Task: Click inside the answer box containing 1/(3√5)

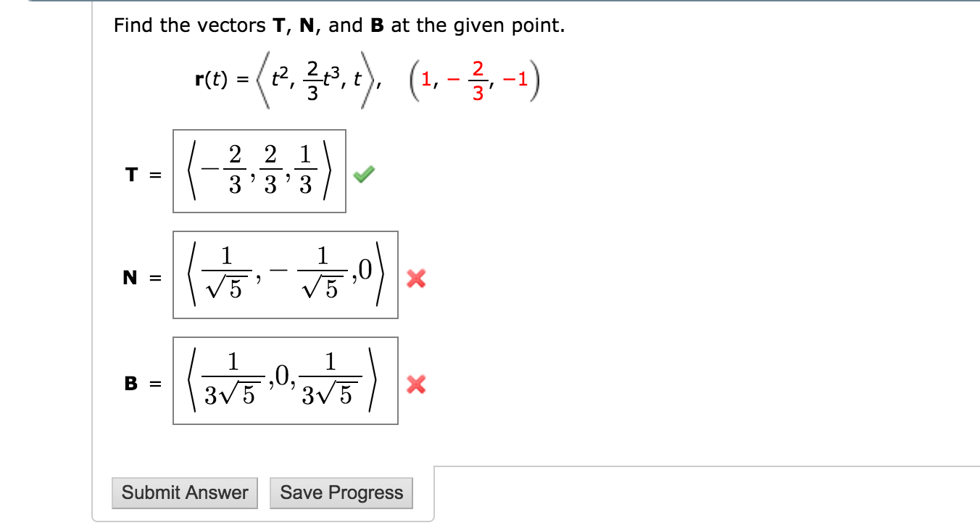Action: (x=286, y=380)
